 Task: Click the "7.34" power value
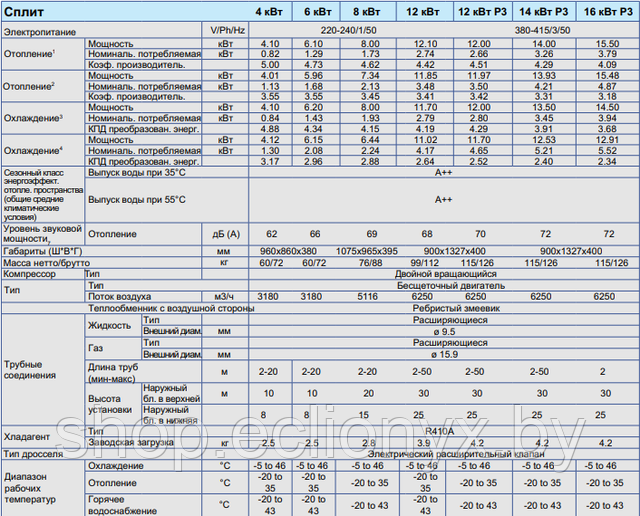370,76
